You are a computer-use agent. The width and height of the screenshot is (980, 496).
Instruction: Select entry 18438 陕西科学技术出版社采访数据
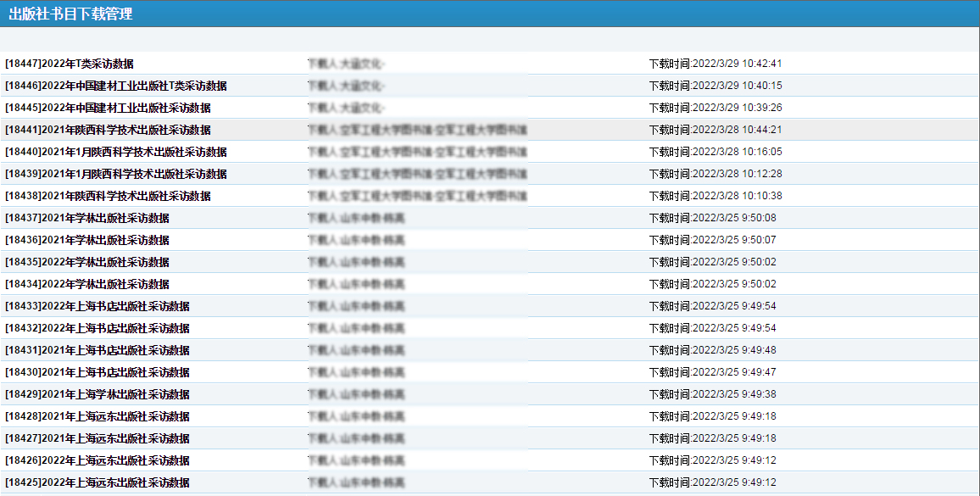click(108, 196)
